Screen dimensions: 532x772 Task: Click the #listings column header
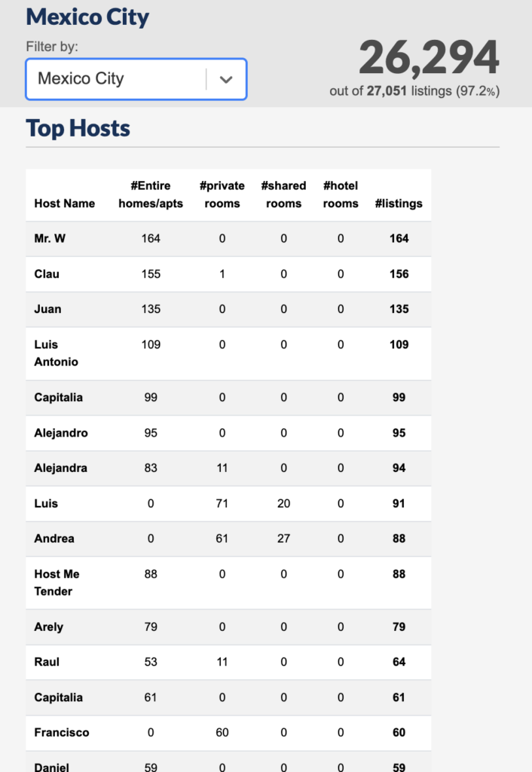point(399,204)
